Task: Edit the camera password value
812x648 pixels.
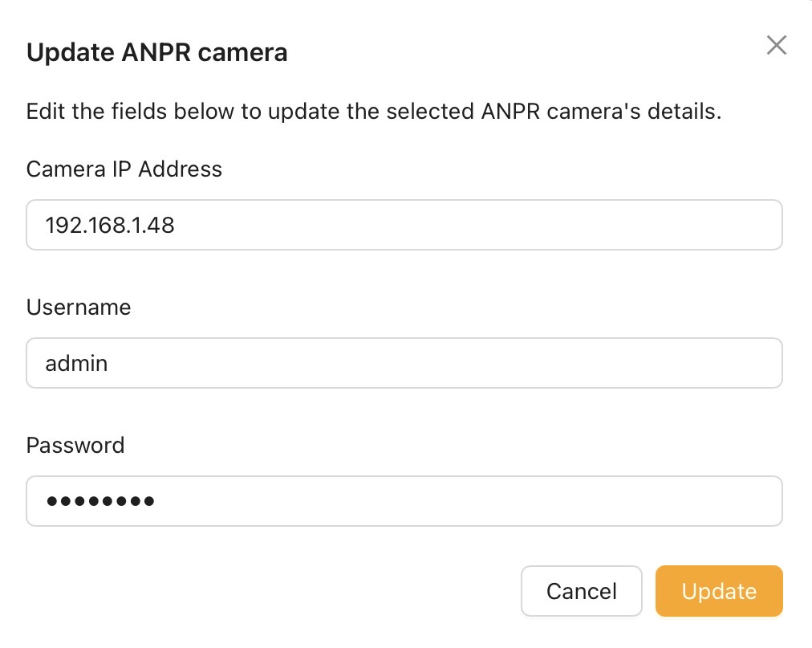Action: pos(404,501)
